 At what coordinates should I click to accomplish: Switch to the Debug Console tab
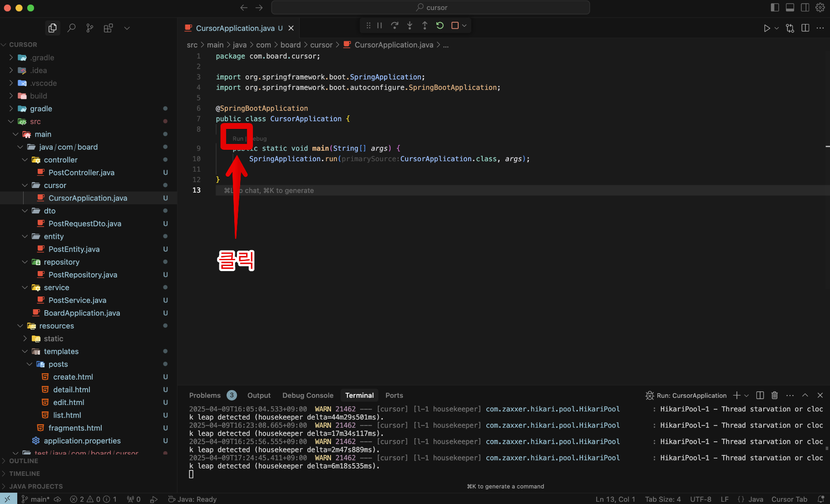(308, 395)
